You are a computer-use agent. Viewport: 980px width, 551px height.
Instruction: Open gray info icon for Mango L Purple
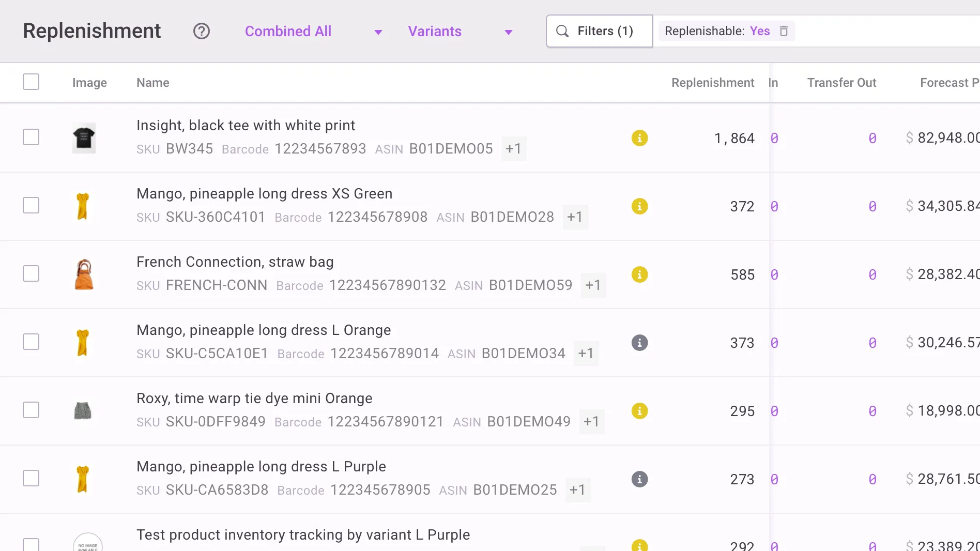click(x=639, y=479)
